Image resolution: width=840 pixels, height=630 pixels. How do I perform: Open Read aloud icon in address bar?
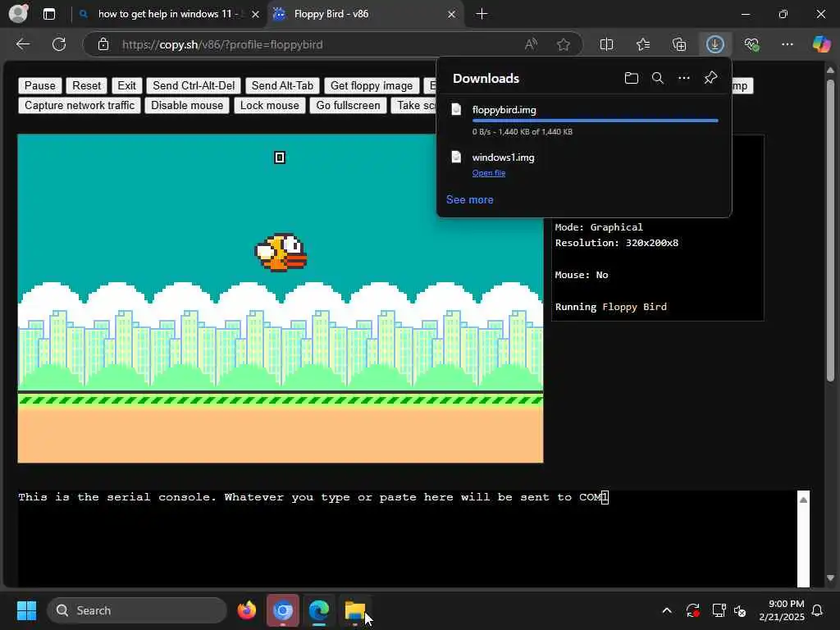coord(531,44)
